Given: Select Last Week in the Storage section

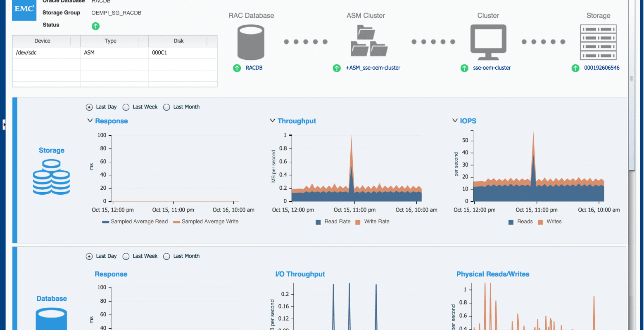Looking at the screenshot, I should click(126, 107).
